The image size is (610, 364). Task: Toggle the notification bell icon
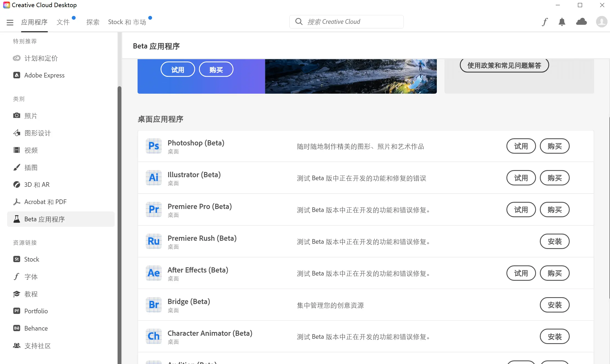[x=562, y=22]
